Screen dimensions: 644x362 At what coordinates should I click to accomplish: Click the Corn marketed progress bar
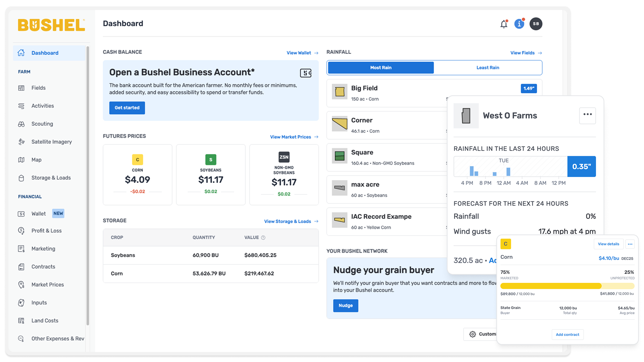click(567, 286)
